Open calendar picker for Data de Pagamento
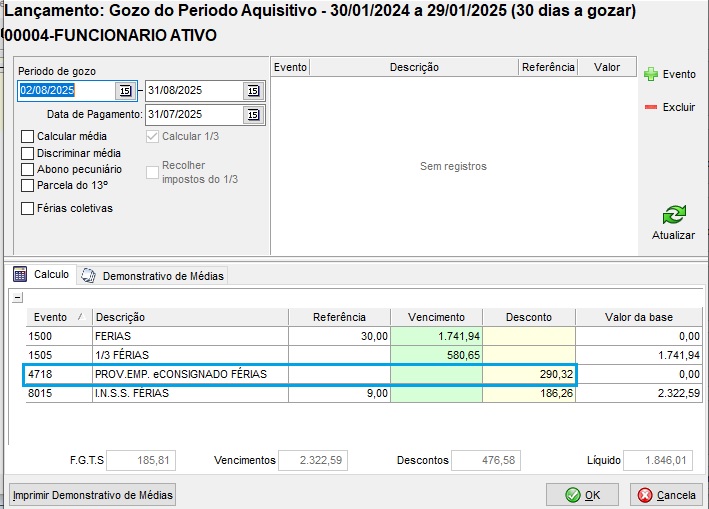This screenshot has height=509, width=709. click(x=253, y=115)
